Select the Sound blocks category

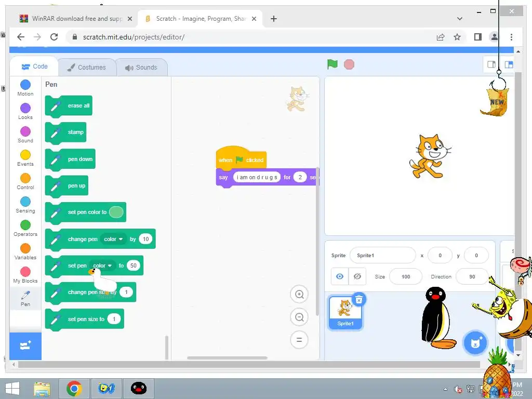pyautogui.click(x=25, y=135)
